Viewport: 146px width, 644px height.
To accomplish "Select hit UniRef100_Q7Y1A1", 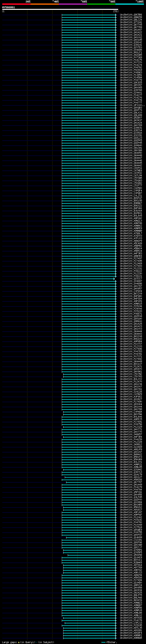I will click(131, 22).
